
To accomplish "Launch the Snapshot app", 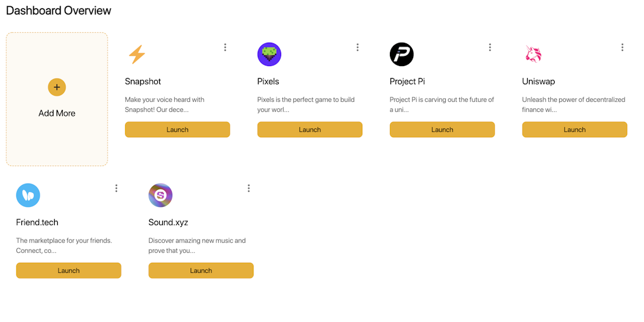I will (x=177, y=130).
